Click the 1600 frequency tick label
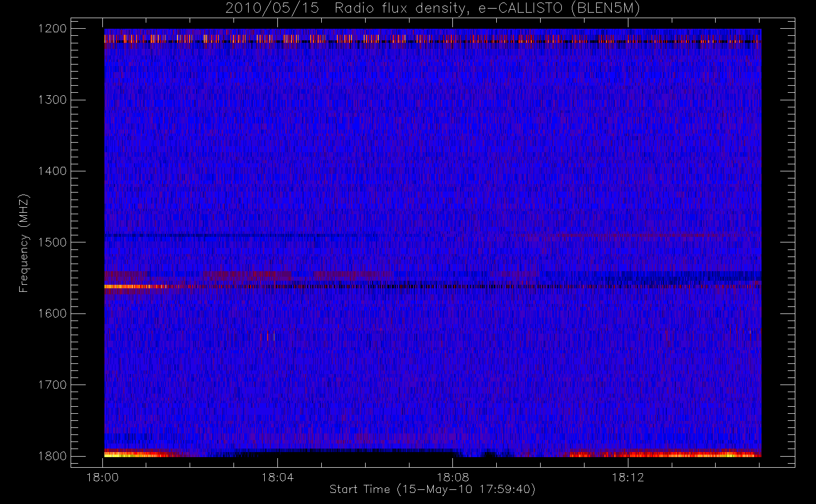Image resolution: width=816 pixels, height=504 pixels. [x=53, y=313]
